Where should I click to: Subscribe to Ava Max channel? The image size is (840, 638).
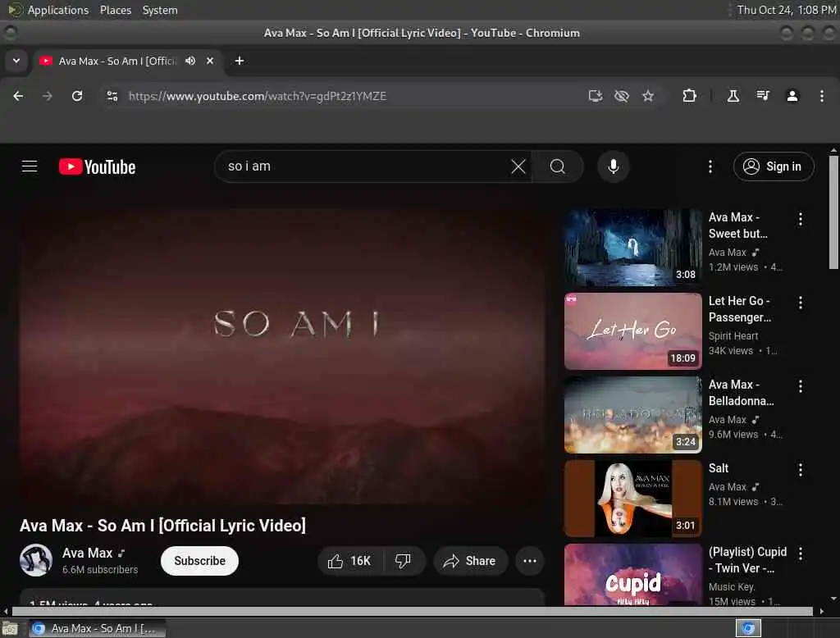pyautogui.click(x=199, y=561)
